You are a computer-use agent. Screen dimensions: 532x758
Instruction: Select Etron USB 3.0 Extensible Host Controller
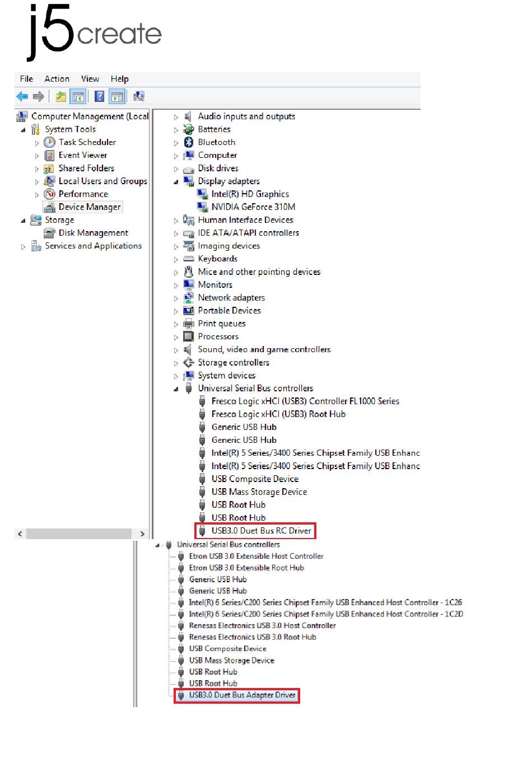click(256, 556)
